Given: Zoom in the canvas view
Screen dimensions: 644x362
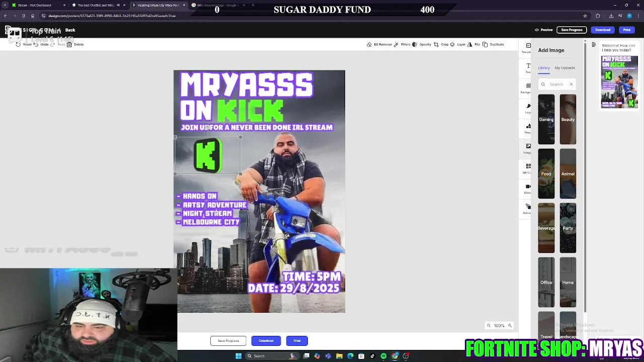Looking at the screenshot, I should [510, 326].
